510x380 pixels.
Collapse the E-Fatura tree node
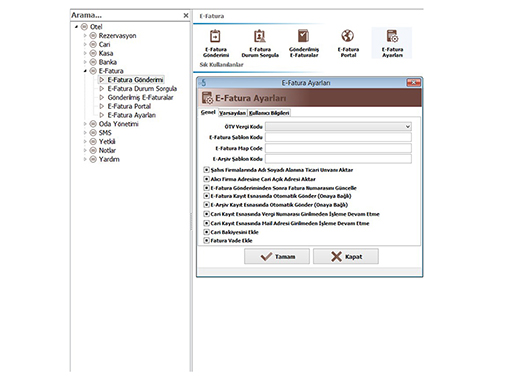pyautogui.click(x=85, y=71)
